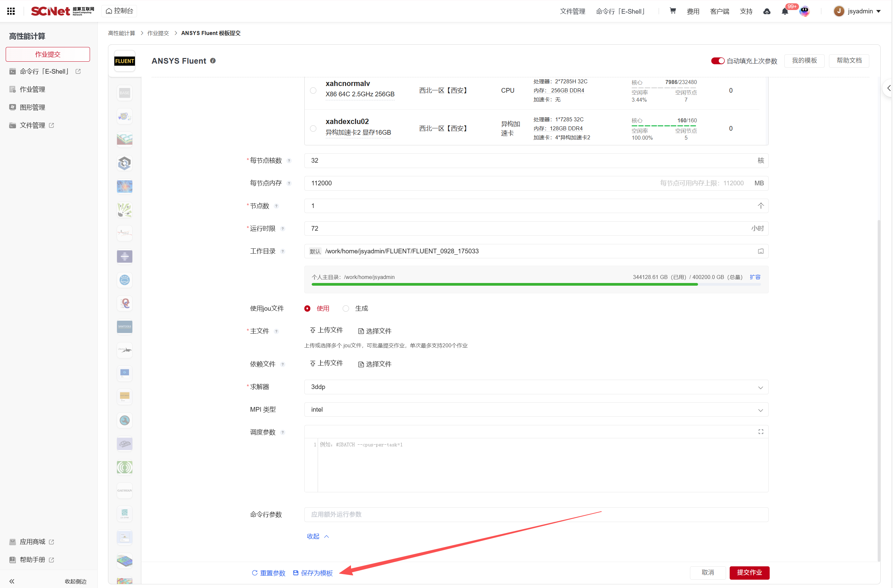Click the 提交作业 submit button

[749, 572]
